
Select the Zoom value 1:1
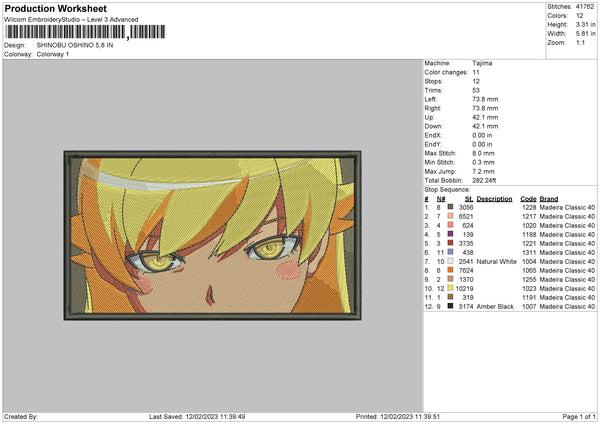pos(580,42)
